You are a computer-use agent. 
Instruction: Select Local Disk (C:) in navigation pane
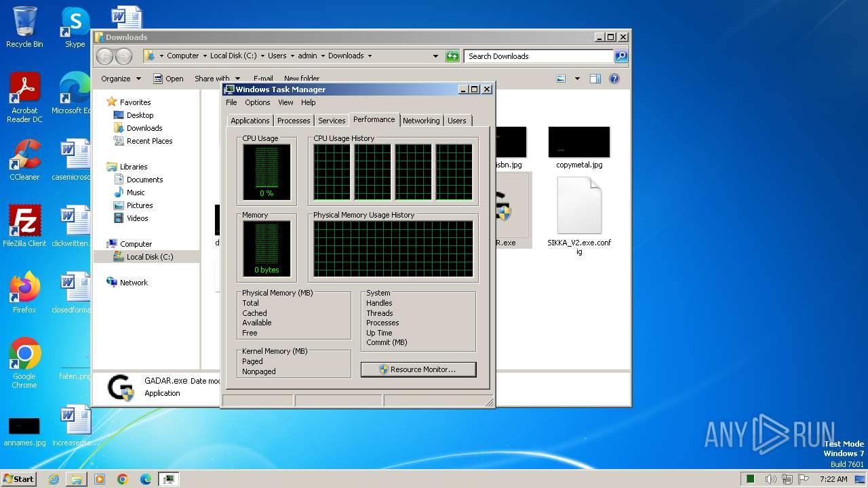149,257
